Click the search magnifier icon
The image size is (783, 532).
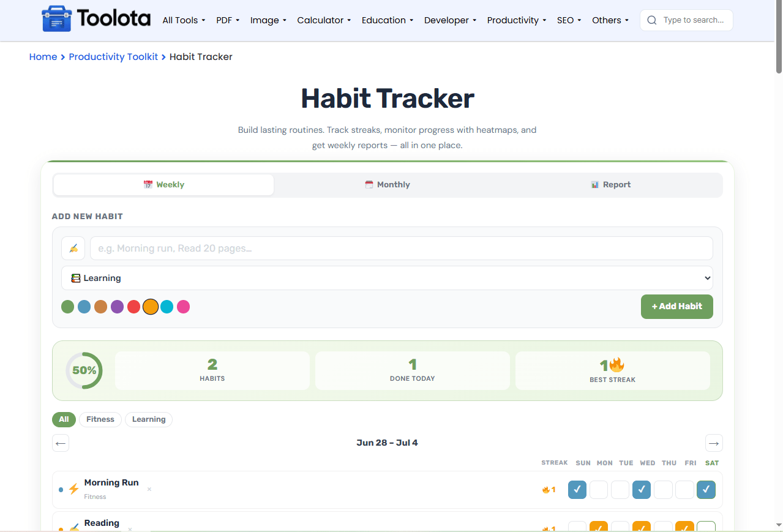652,20
